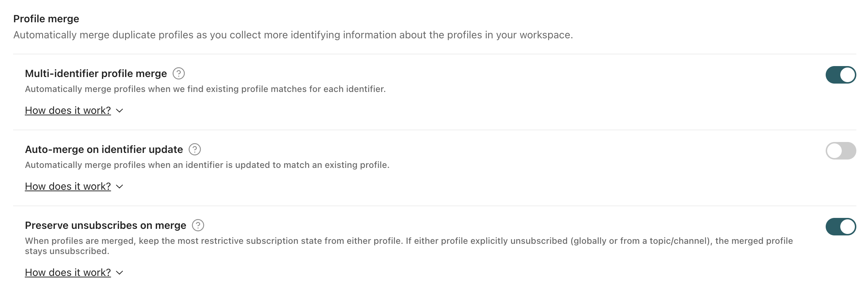Open help icon beside Multi-identifier profile merge
The height and width of the screenshot is (292, 868).
pos(179,74)
